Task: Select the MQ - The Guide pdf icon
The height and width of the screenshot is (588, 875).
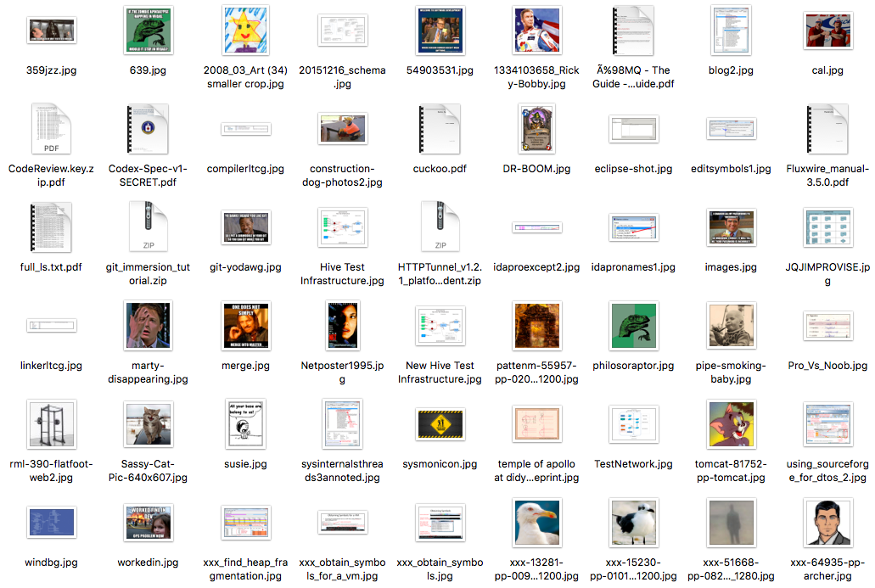Action: pyautogui.click(x=633, y=31)
